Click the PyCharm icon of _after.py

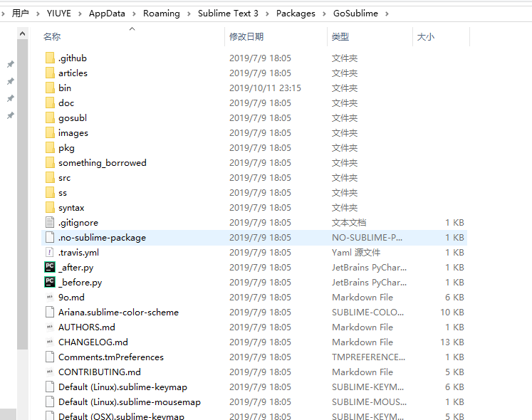tap(50, 267)
